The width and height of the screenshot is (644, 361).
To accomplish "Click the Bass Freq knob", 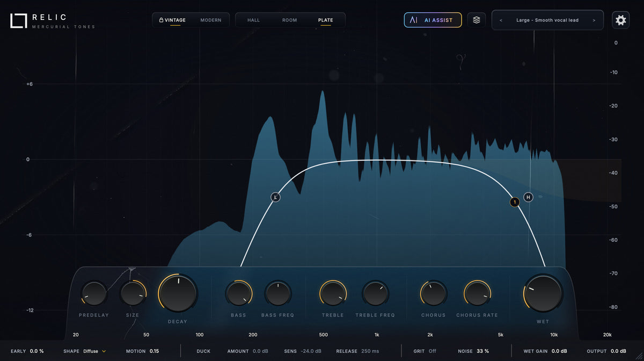I will (278, 293).
